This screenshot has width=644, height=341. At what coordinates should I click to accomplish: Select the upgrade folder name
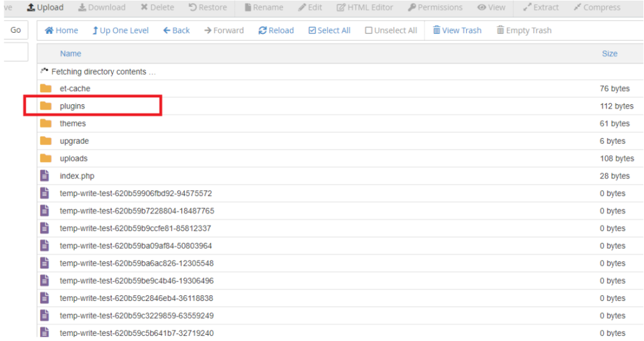point(74,141)
